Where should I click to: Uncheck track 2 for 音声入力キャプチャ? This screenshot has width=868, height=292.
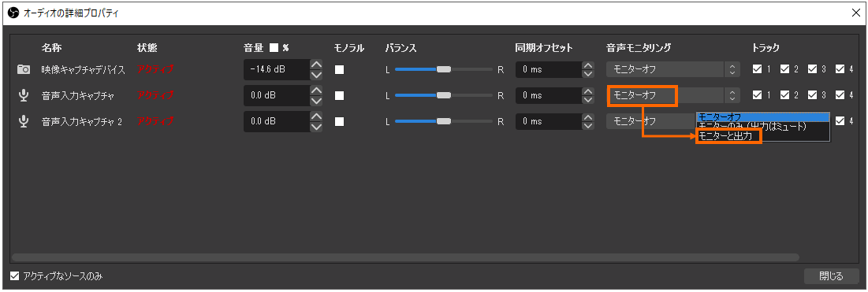(x=784, y=95)
